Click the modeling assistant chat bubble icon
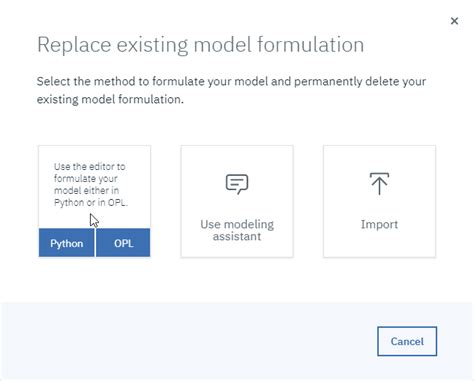The height and width of the screenshot is (381, 474). (237, 184)
